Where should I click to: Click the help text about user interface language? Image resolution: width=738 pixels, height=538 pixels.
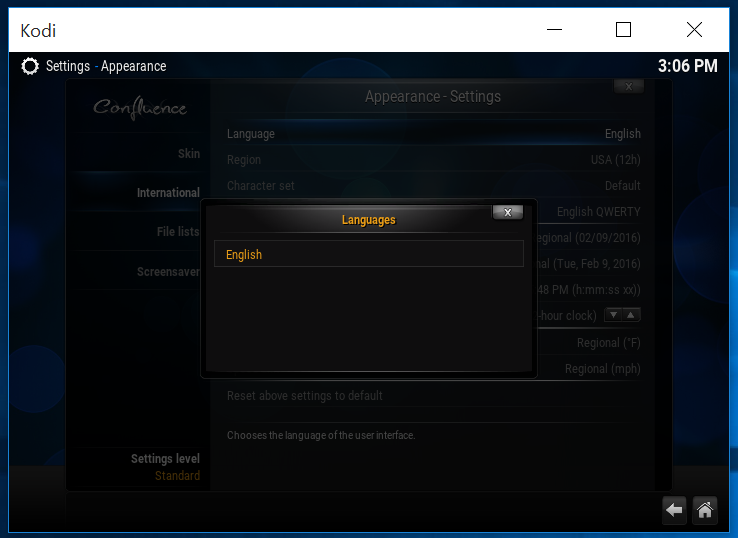321,435
